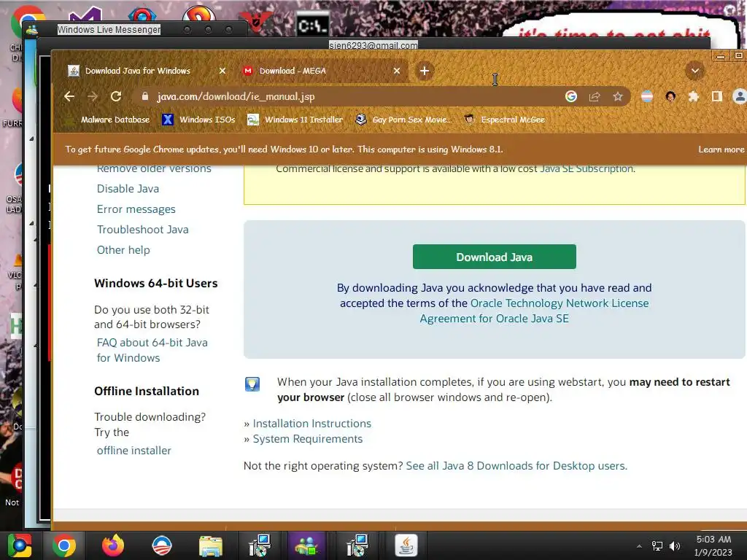The height and width of the screenshot is (560, 747).
Task: Toggle the Chrome side panel icon
Action: [x=716, y=97]
